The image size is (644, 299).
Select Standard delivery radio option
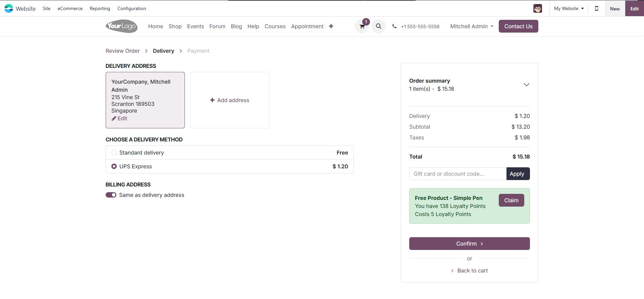tap(114, 153)
